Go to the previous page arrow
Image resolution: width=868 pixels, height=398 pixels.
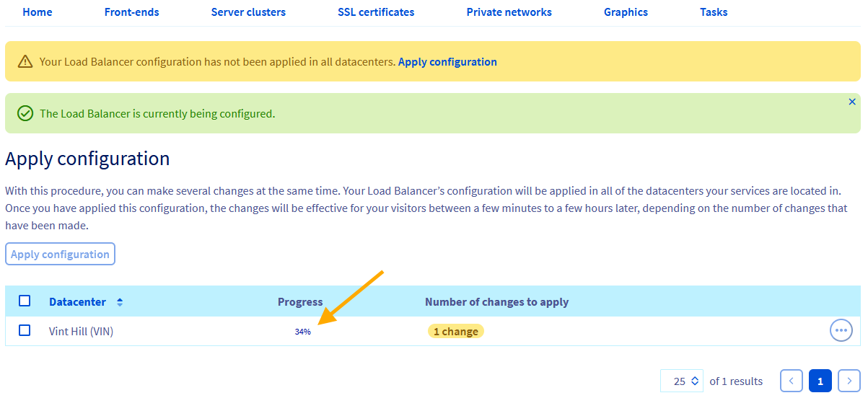[792, 381]
